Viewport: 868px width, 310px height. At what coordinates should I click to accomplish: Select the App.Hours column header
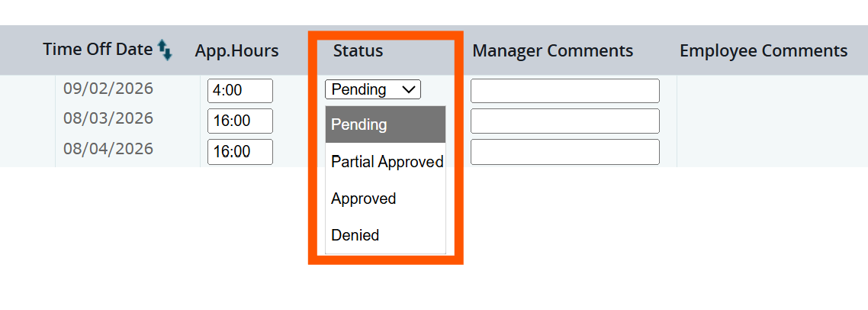pos(237,51)
